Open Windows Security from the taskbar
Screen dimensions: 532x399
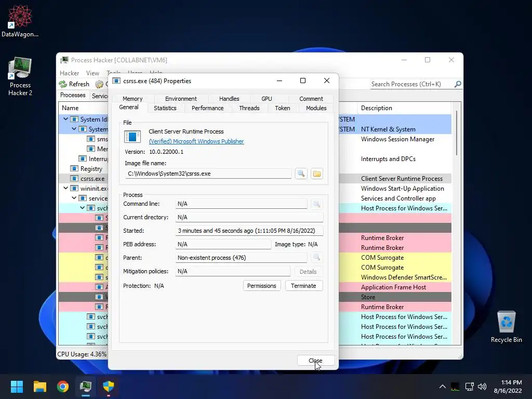click(x=109, y=387)
